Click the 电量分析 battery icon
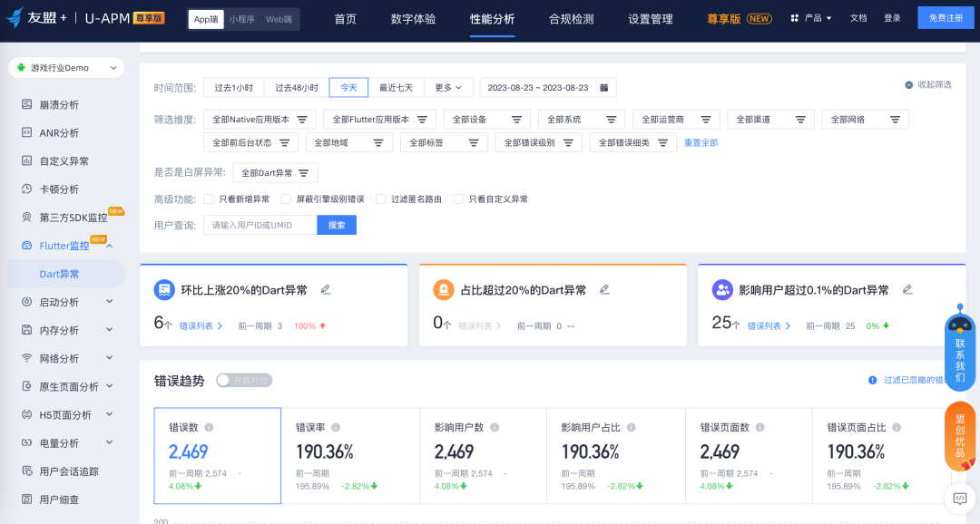 (27, 442)
